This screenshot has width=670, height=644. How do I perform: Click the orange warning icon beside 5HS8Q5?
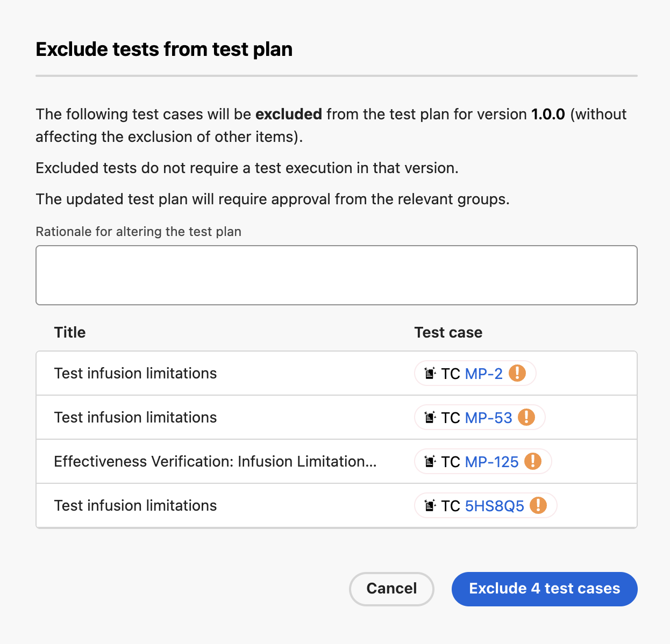538,505
